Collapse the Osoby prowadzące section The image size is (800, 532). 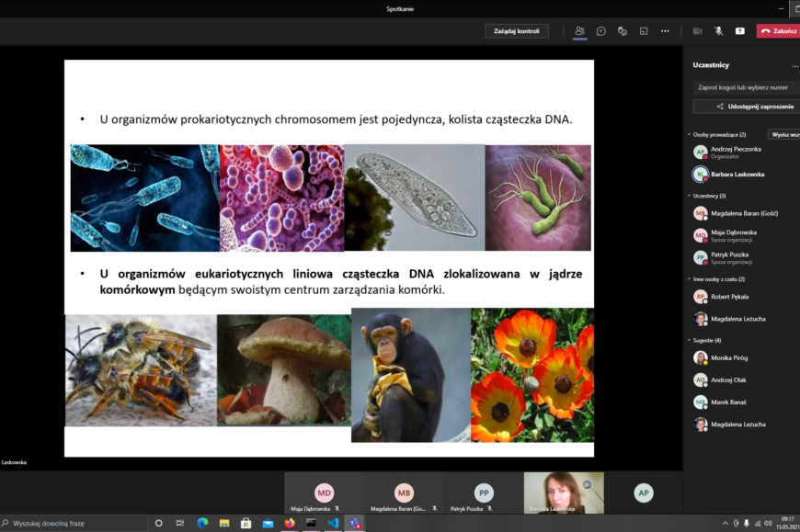point(690,134)
